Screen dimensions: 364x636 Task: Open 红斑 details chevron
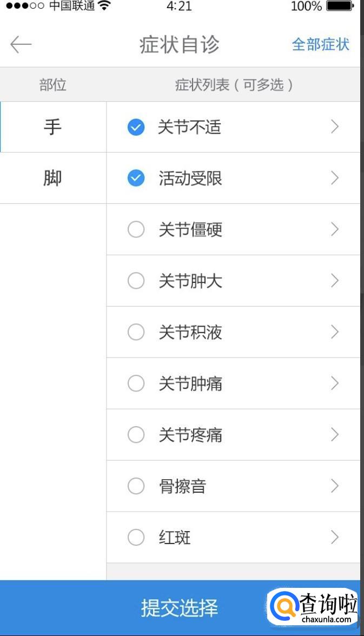pos(335,537)
